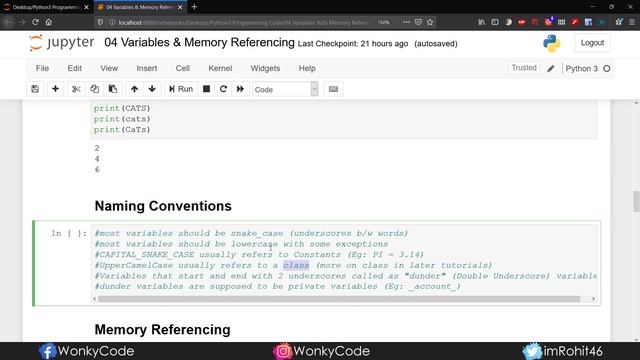Toggle Firefox sidebar icon
Viewport: 640px width, 360px height.
click(x=495, y=22)
